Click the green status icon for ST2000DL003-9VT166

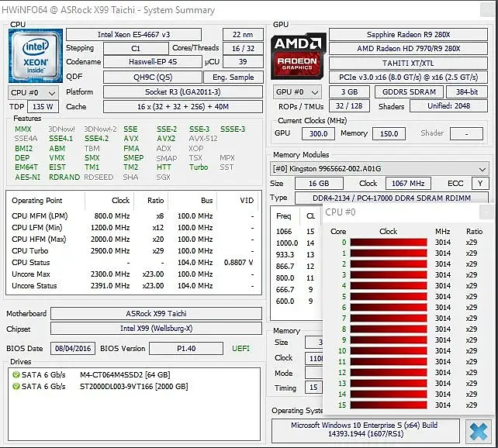(x=16, y=386)
